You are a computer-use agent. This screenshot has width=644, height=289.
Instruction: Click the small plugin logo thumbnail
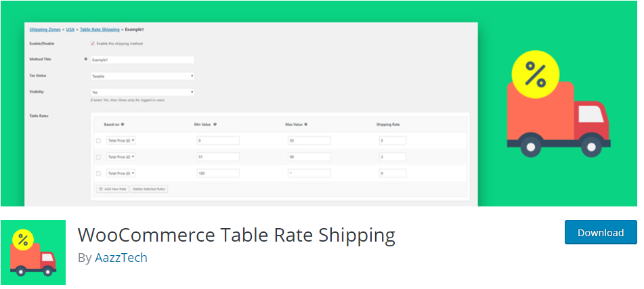pyautogui.click(x=33, y=252)
